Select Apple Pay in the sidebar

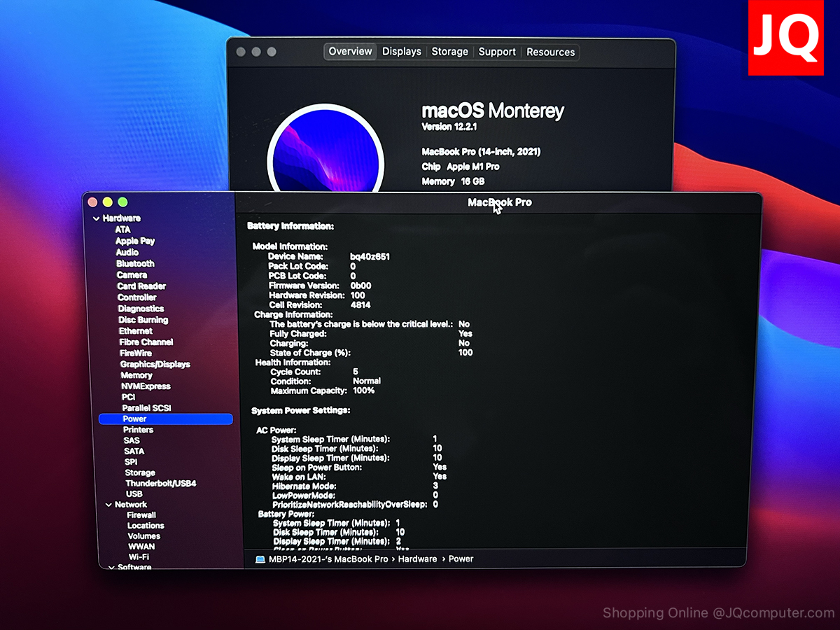pos(135,241)
